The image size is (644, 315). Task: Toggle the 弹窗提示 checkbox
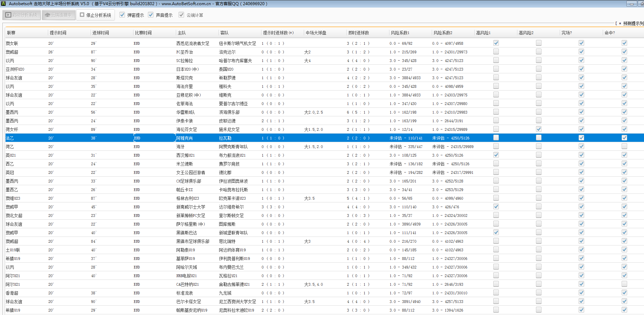tap(122, 15)
